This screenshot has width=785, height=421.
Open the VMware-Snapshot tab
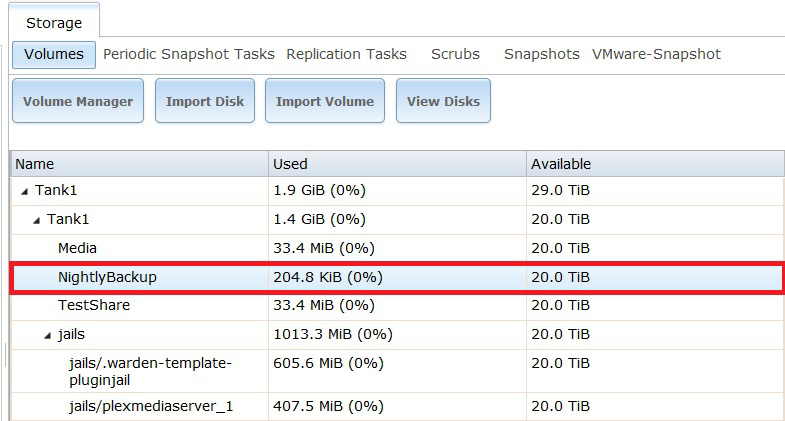[656, 54]
